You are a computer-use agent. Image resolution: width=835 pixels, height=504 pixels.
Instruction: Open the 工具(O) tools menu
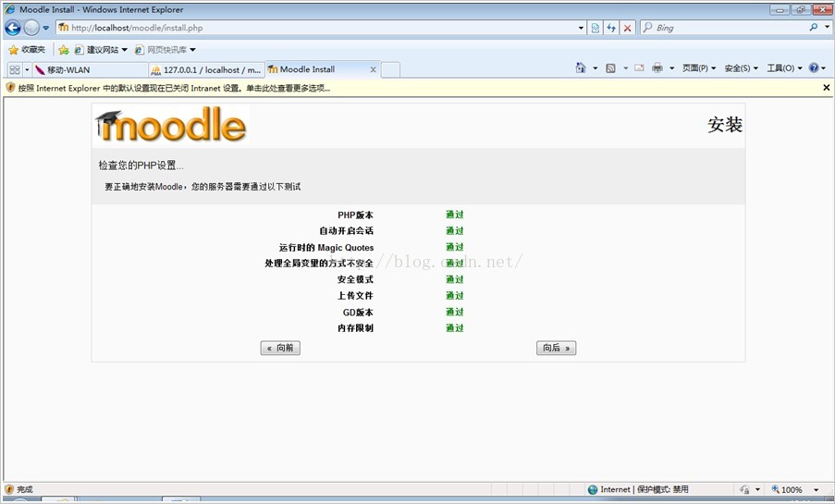click(784, 68)
